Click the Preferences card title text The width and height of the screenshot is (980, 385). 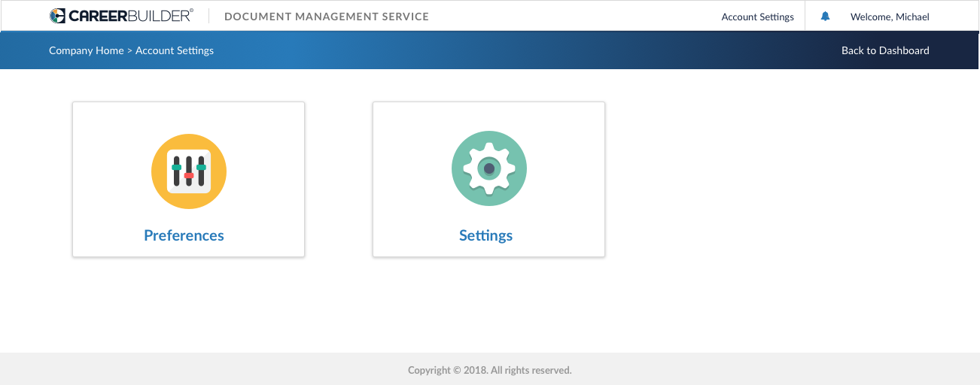(x=184, y=235)
